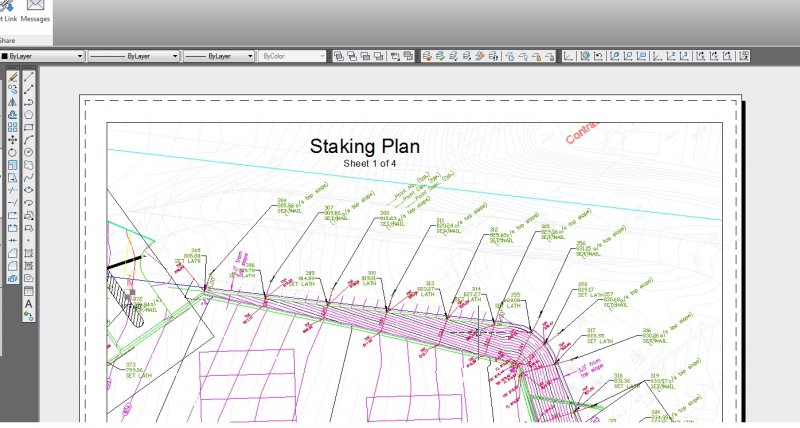Click the Z Axis Vector UCS icon
Viewport: 800px width, 428px height.
[671, 56]
